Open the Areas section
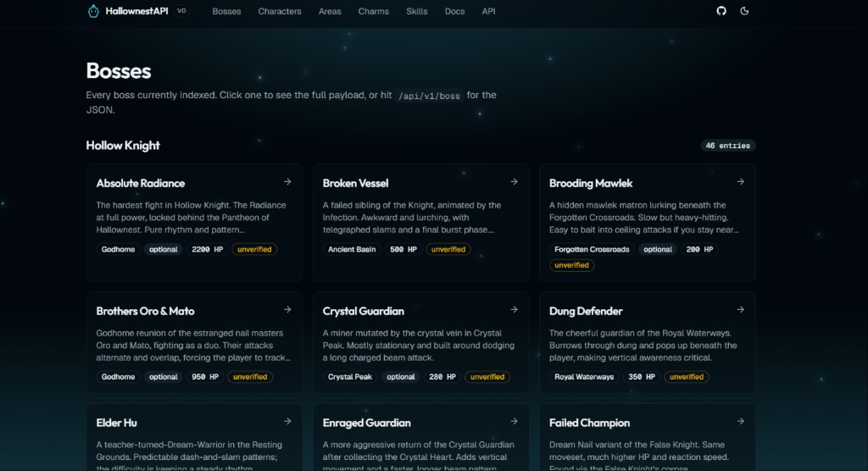The image size is (868, 471). [x=330, y=11]
